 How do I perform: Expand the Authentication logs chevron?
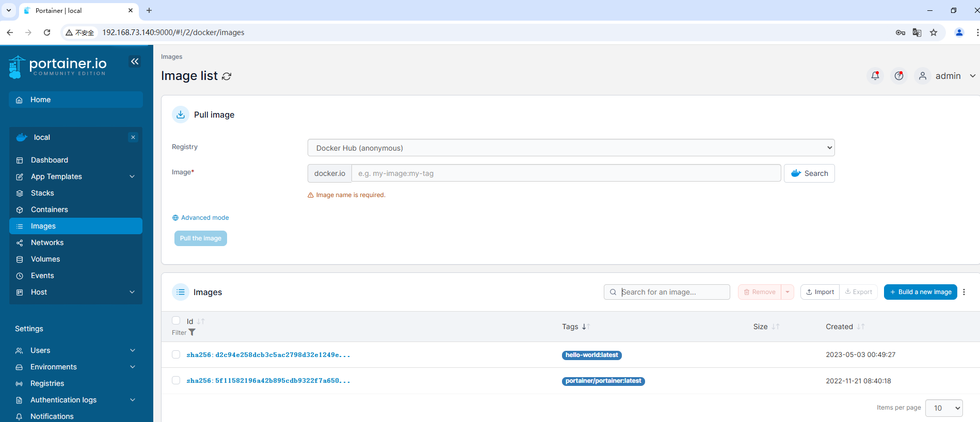point(133,400)
